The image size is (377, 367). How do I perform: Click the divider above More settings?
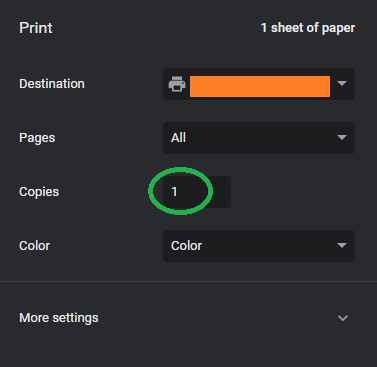(x=188, y=282)
